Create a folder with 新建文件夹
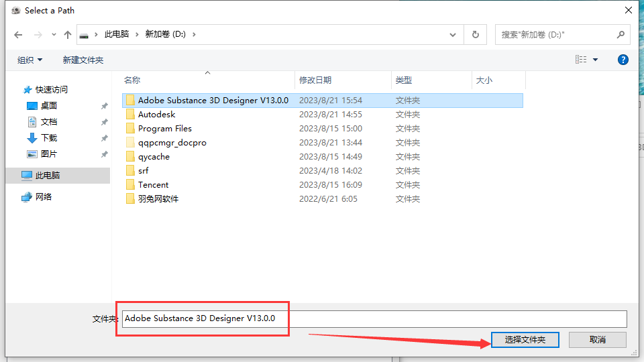 (x=83, y=60)
